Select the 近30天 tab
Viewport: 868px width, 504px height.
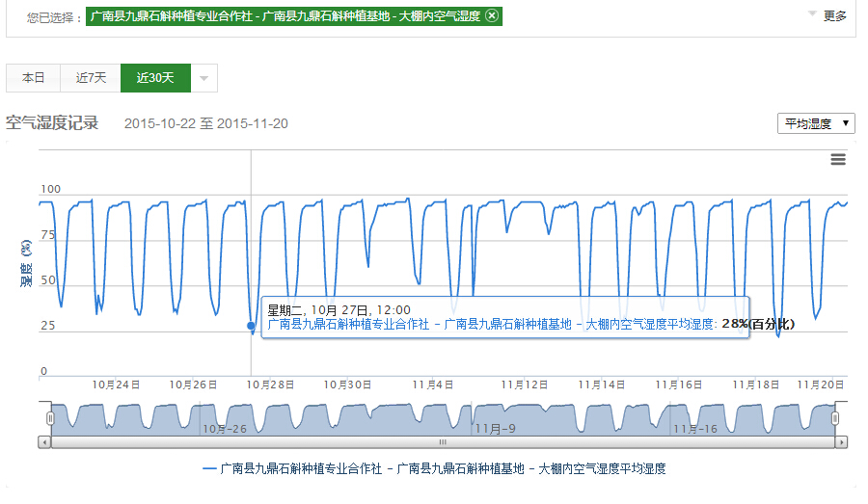point(155,78)
